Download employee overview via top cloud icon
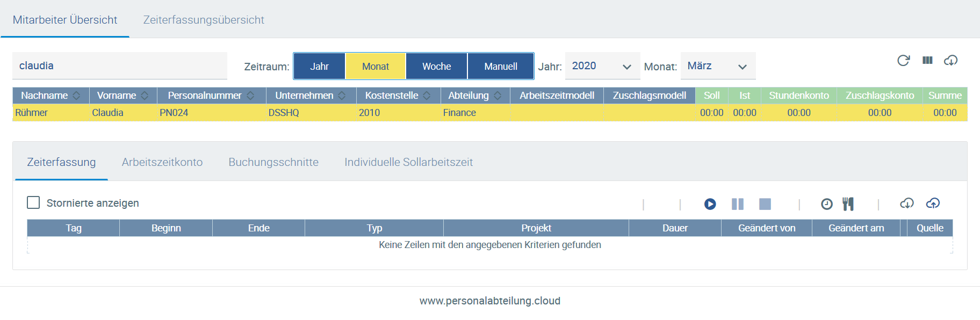 tap(951, 60)
